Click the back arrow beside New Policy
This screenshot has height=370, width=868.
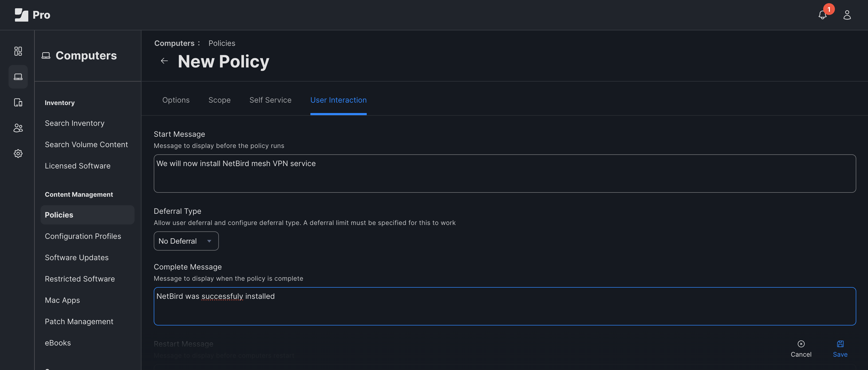point(164,61)
